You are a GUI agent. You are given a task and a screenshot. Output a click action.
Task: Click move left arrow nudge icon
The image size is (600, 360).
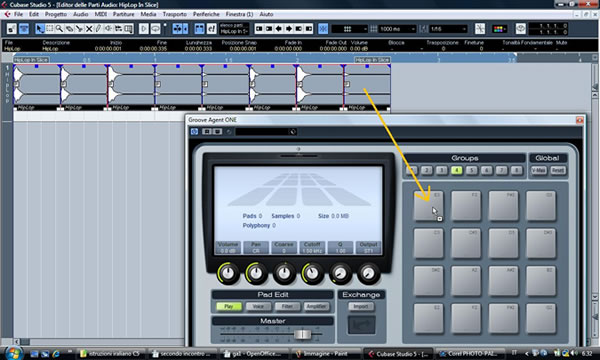(x=279, y=29)
